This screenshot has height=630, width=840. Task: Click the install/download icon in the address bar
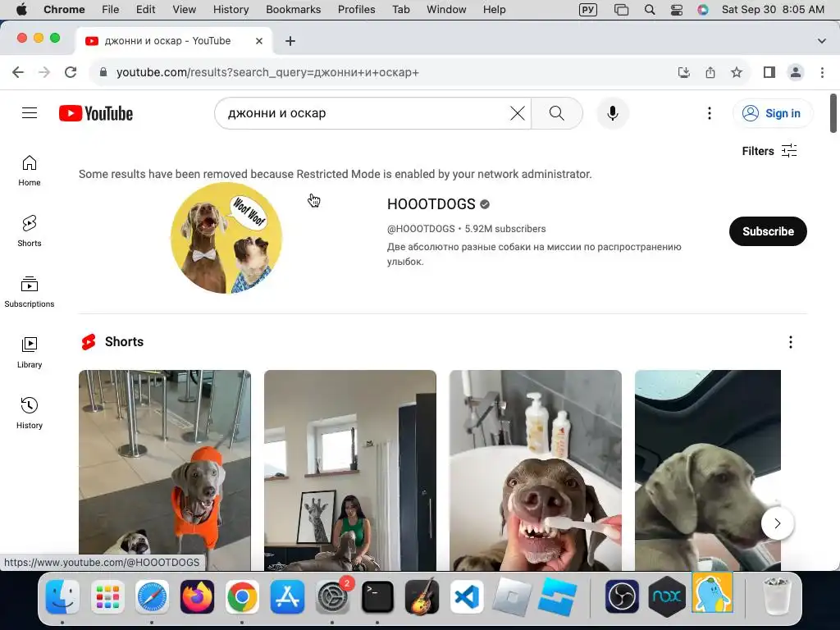[x=684, y=72]
